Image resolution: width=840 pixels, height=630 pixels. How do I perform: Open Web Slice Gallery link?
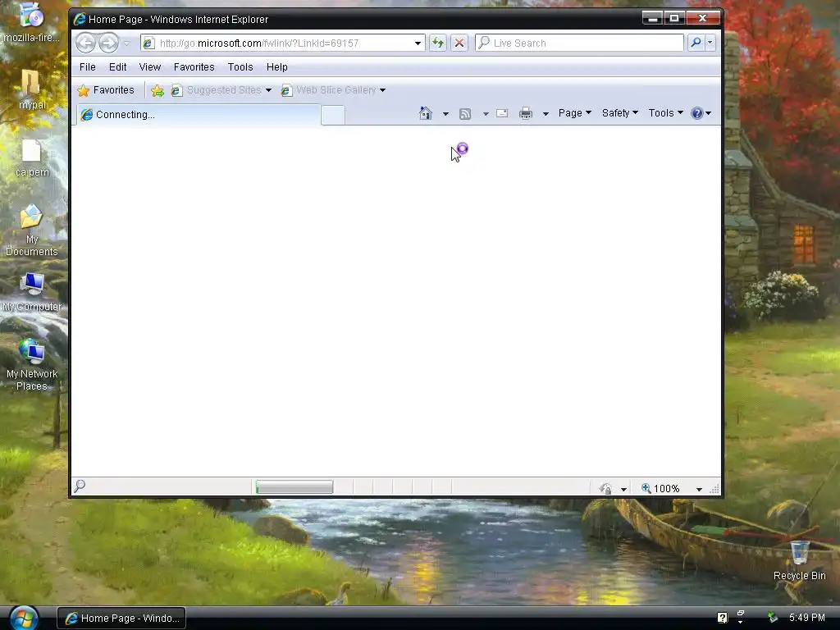point(329,90)
